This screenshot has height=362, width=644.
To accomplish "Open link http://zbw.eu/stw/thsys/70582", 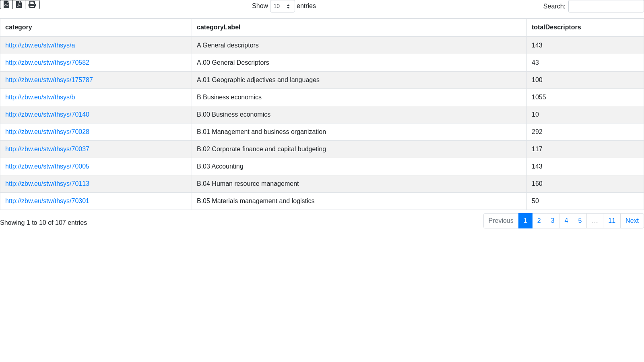I will coord(47,63).
